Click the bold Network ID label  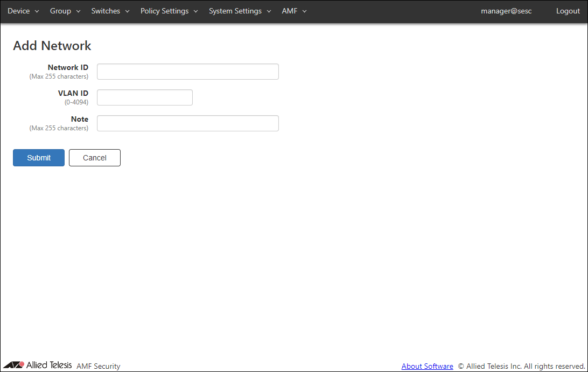click(68, 68)
